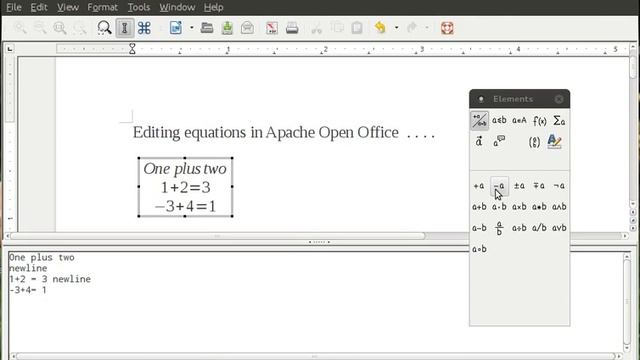Open the File menu
This screenshot has width=640, height=360.
point(14,7)
